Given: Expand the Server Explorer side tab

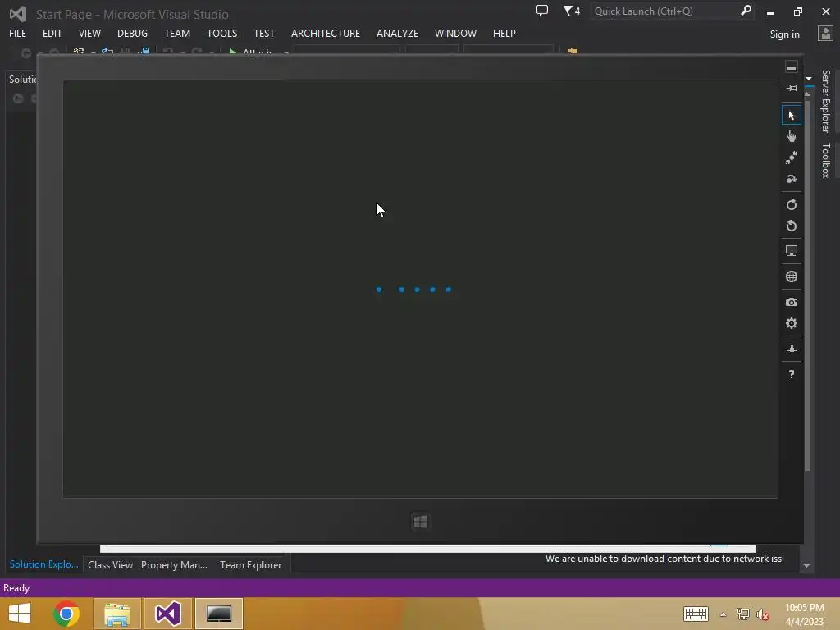Looking at the screenshot, I should coord(826,101).
